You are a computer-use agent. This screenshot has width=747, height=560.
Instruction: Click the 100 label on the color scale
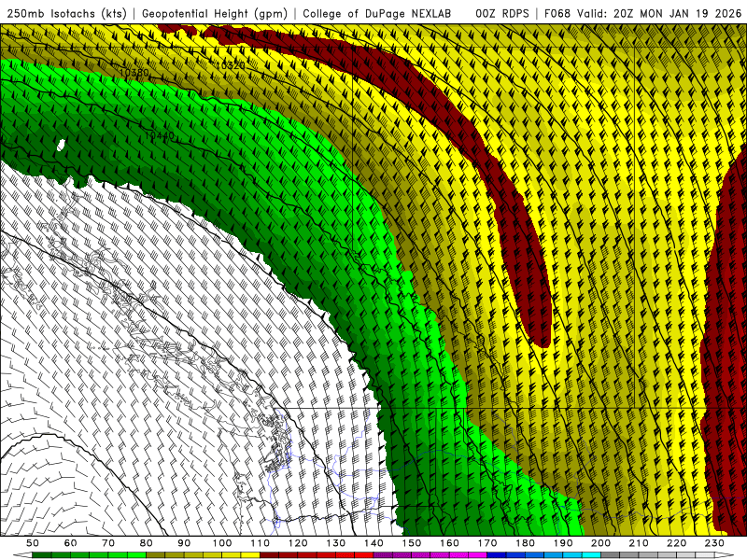pyautogui.click(x=222, y=543)
